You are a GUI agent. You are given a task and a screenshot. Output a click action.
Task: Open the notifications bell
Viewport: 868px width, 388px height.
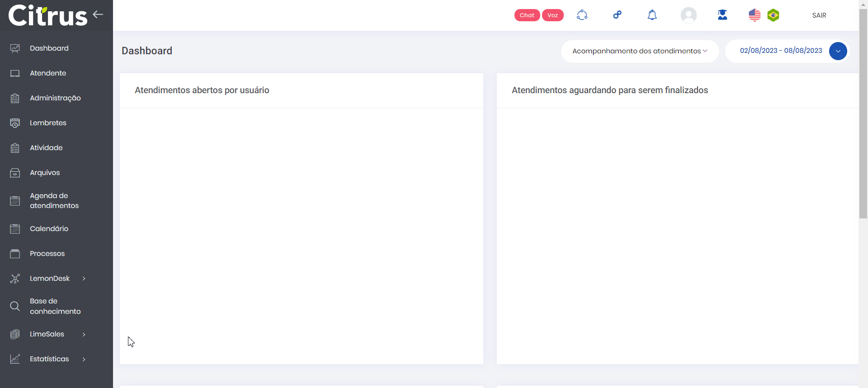652,15
